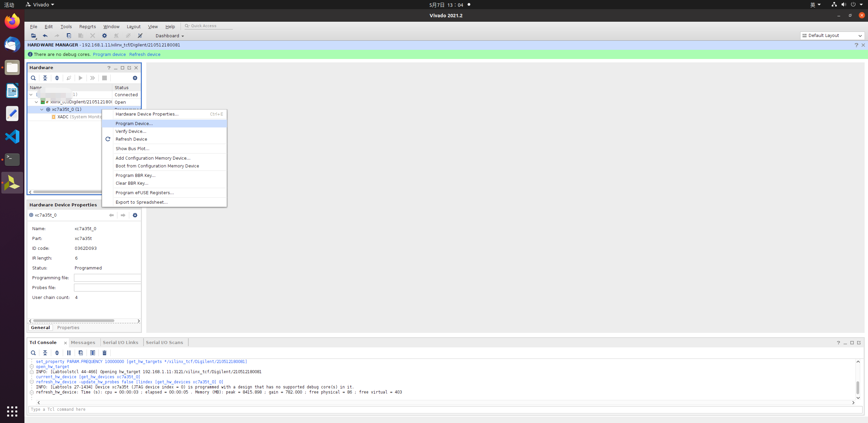Choose Add Configuration Memory Device...
Image resolution: width=868 pixels, height=423 pixels.
pos(153,158)
